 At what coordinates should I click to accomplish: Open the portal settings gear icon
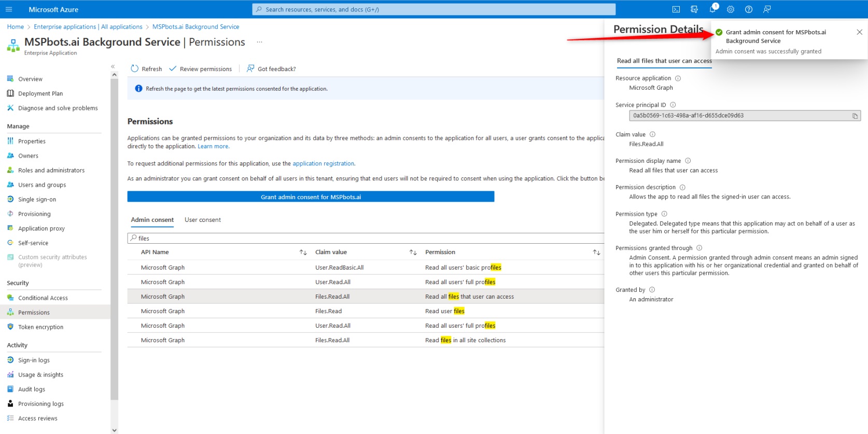tap(731, 9)
